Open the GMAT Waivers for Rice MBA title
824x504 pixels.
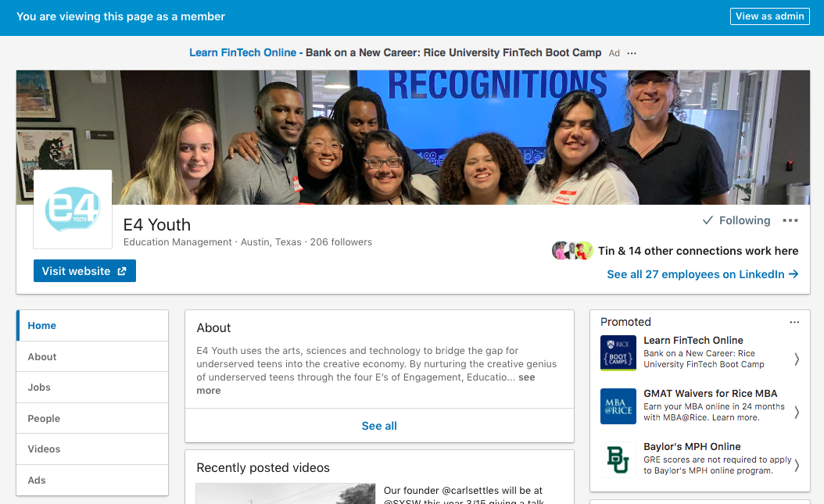711,393
